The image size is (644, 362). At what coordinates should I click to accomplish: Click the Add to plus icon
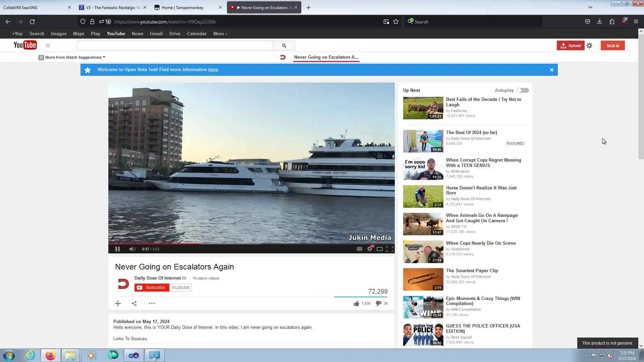coord(118,303)
